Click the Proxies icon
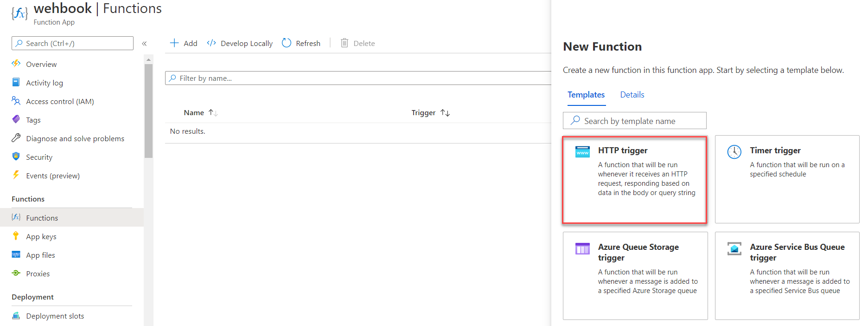The image size is (868, 326). 16,273
